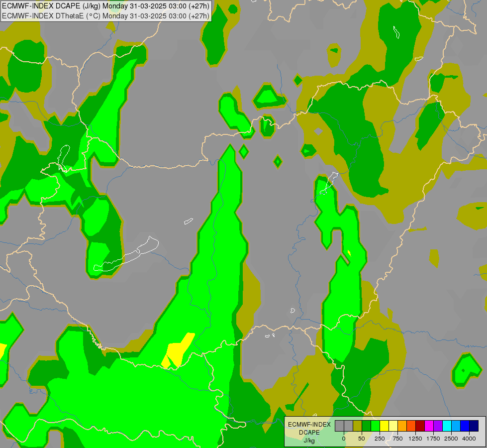Viewport: 487px width, 448px height.
Task: Click the navy legend swatch
Action: pos(474,426)
